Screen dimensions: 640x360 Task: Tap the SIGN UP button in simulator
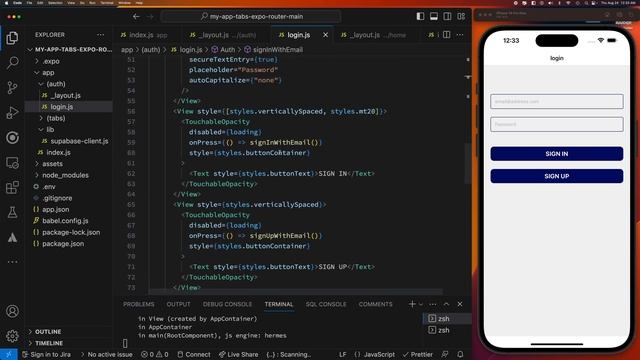tap(557, 176)
